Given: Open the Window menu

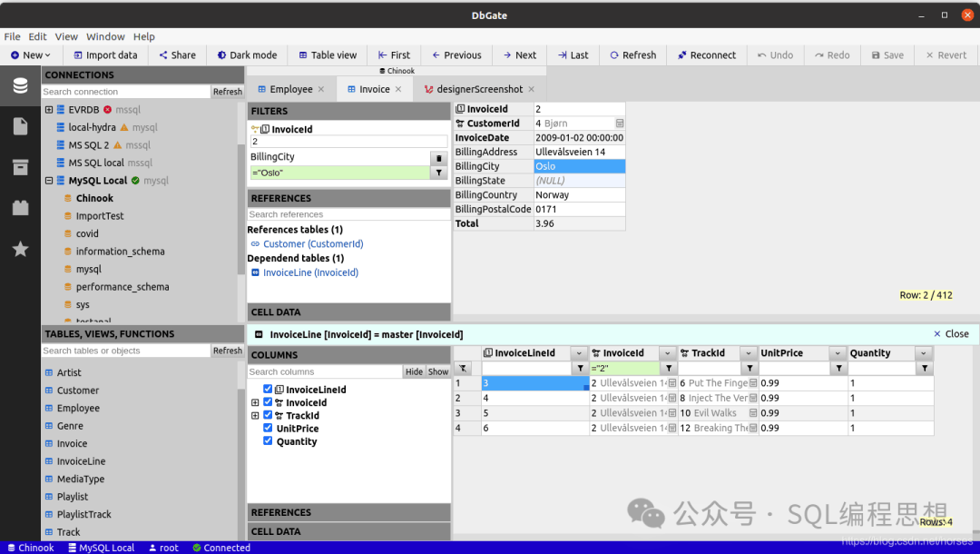Looking at the screenshot, I should point(105,37).
